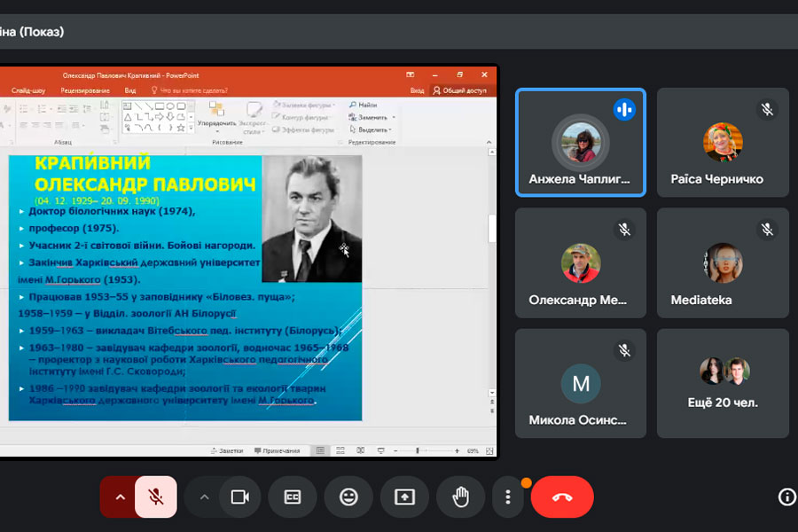Select the star shape in shapes gallery

click(180, 128)
